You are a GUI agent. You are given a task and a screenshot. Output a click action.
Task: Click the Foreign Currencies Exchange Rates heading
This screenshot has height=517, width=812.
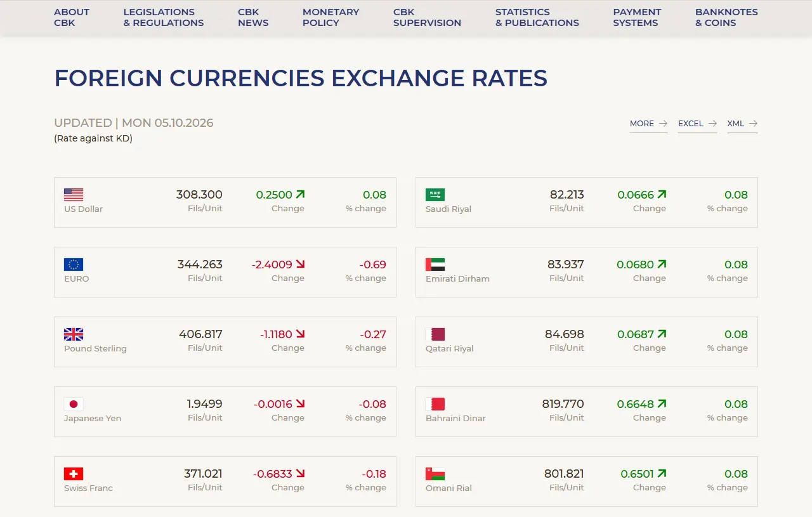tap(301, 78)
